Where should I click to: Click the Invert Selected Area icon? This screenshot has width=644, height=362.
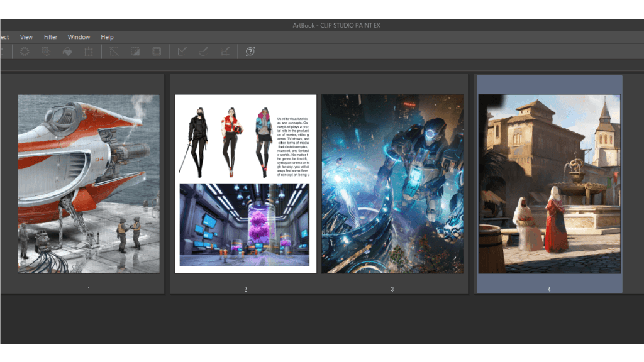[135, 52]
